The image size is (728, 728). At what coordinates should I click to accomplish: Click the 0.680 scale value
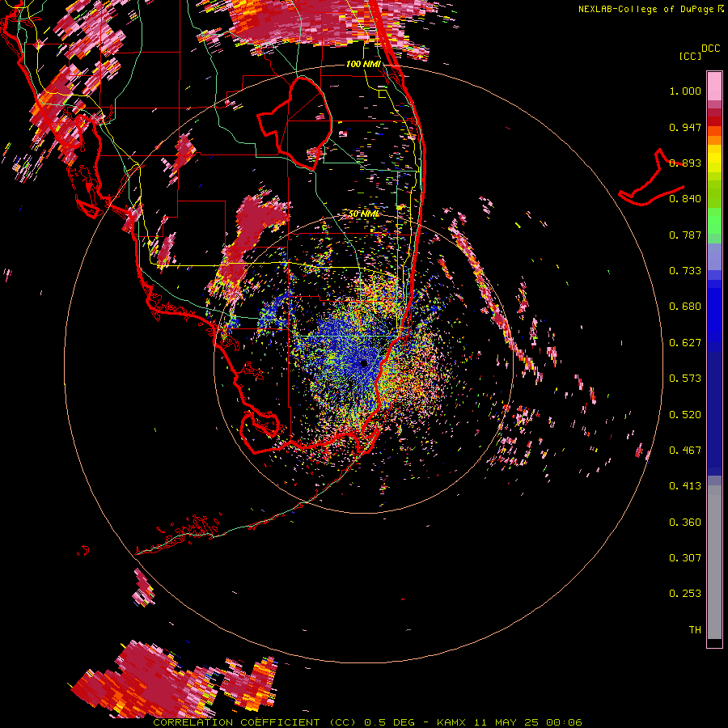tap(685, 307)
